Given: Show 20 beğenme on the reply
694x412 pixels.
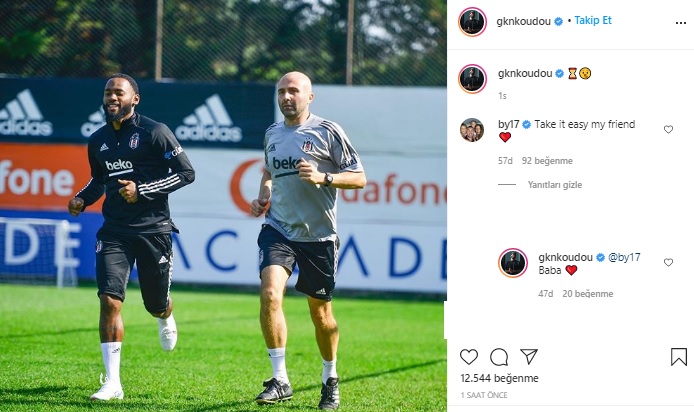Looking at the screenshot, I should 587,294.
